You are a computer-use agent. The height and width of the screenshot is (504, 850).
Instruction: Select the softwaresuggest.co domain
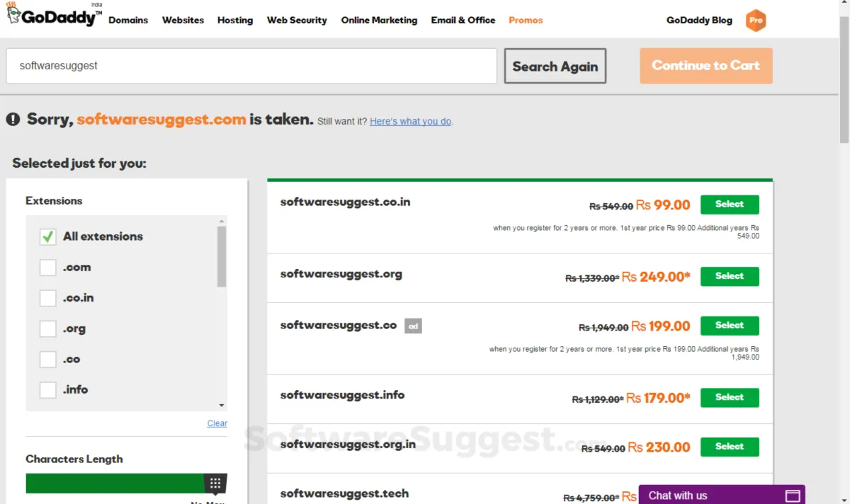(x=730, y=326)
